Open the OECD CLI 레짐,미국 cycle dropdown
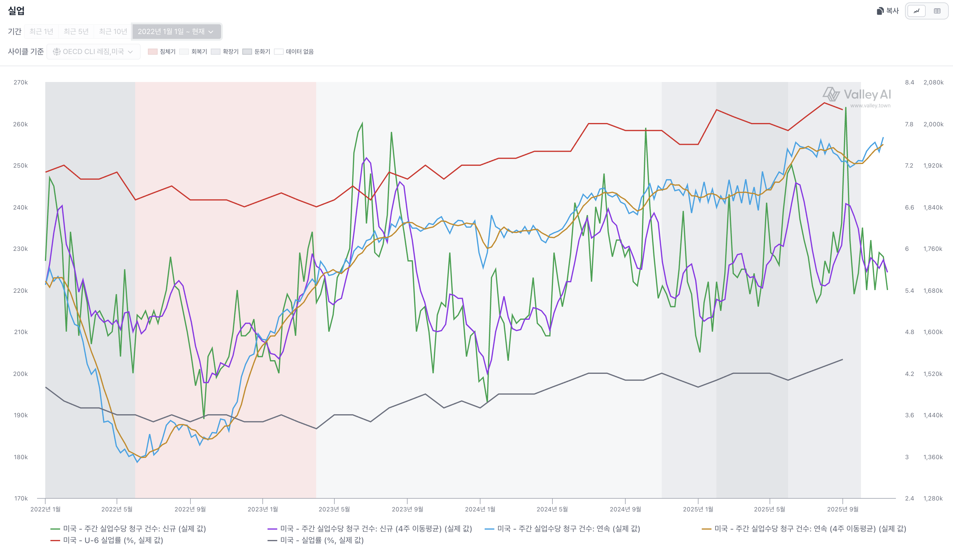The height and width of the screenshot is (560, 953). click(x=94, y=51)
